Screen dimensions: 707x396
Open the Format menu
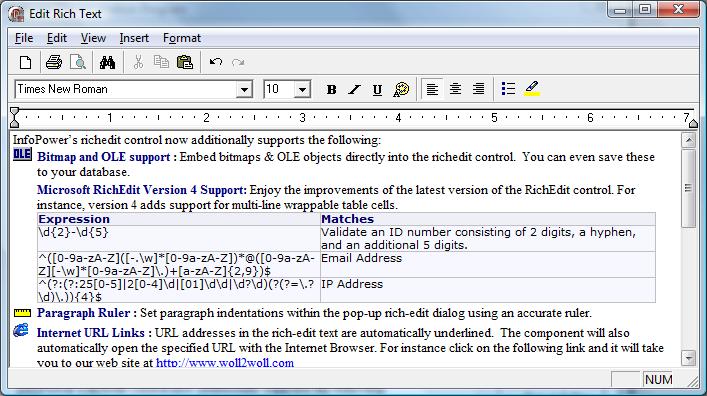pos(182,38)
